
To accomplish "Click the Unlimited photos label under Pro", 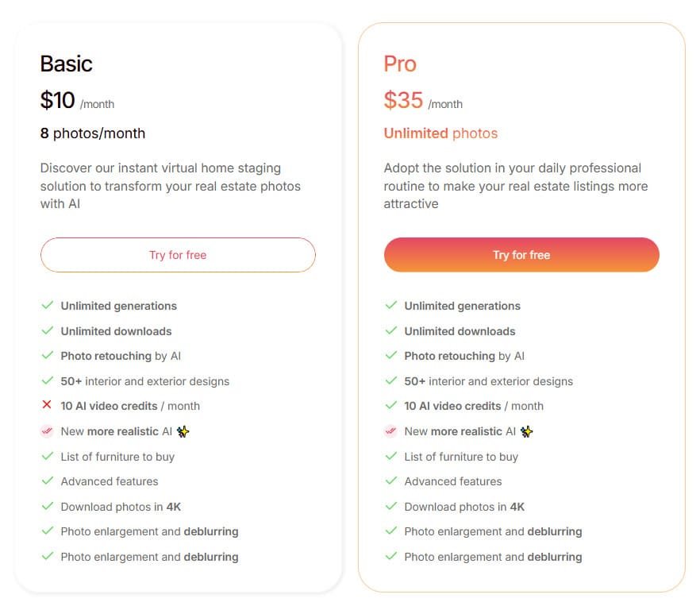I will click(x=441, y=133).
